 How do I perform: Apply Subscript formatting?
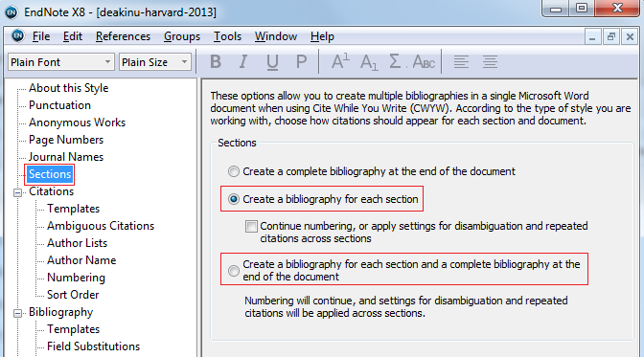click(x=369, y=62)
